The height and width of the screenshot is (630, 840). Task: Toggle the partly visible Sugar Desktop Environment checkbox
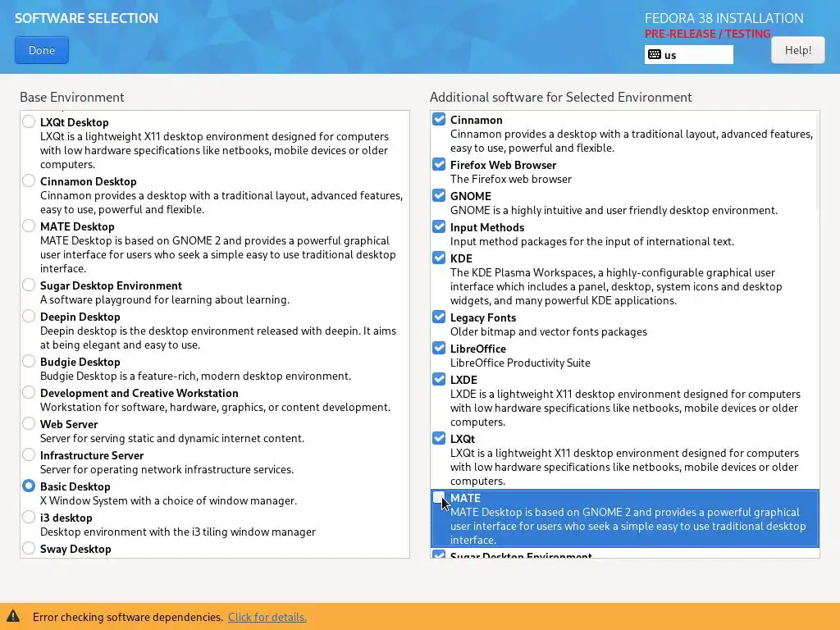tap(439, 555)
